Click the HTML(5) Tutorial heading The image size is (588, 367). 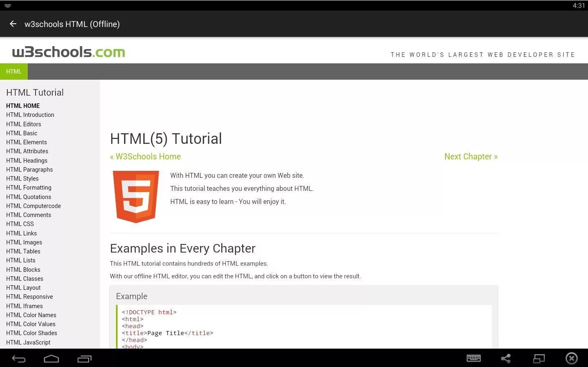[x=166, y=139]
